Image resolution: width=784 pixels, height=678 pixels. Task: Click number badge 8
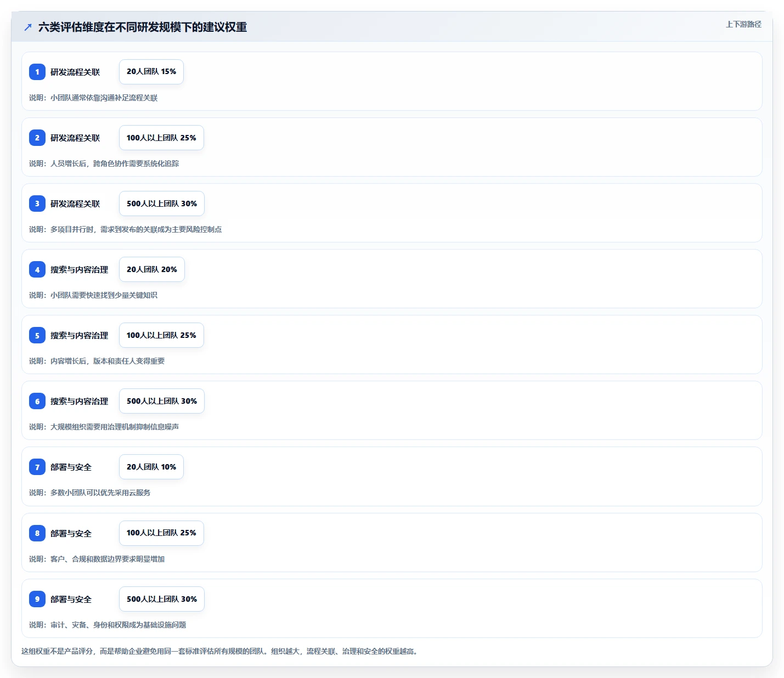(37, 533)
